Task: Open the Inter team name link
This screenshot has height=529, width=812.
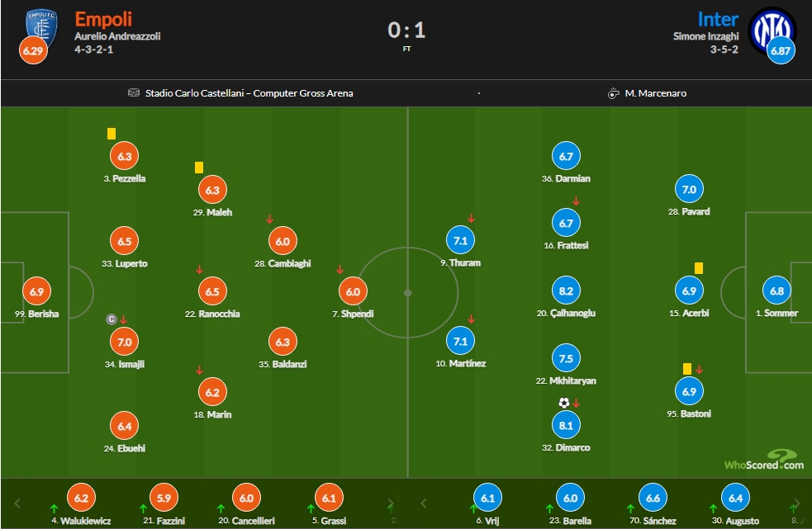Action: click(x=718, y=19)
